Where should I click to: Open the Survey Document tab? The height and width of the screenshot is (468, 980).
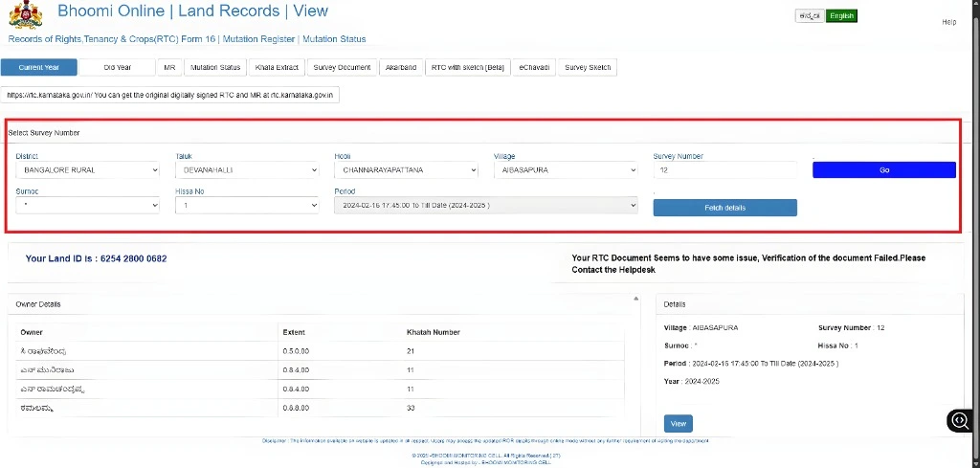pyautogui.click(x=342, y=68)
